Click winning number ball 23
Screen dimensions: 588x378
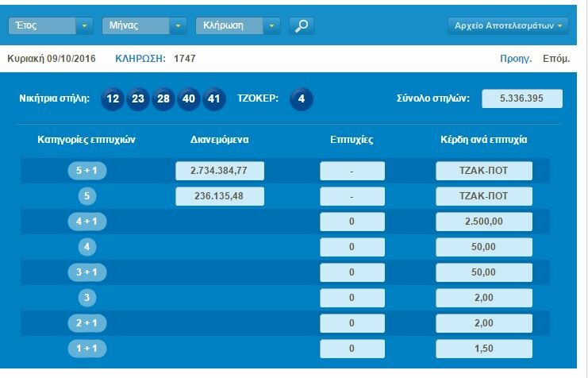click(138, 98)
